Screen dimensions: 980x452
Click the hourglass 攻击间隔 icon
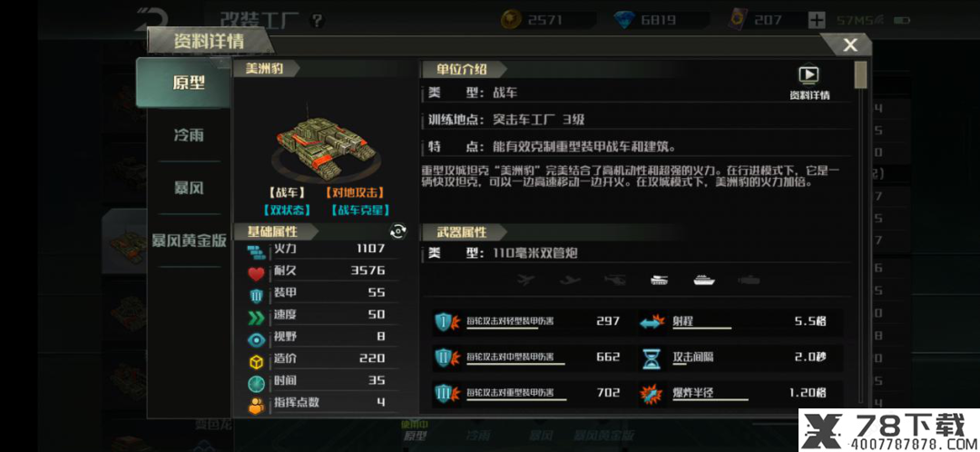click(x=651, y=359)
